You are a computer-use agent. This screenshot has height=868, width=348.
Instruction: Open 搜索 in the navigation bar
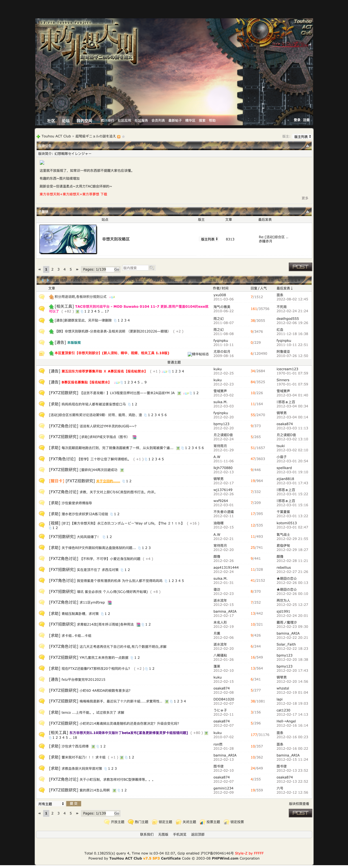(202, 120)
